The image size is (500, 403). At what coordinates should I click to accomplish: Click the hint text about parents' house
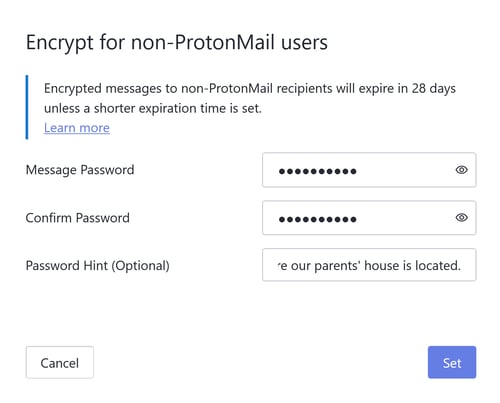[369, 266]
